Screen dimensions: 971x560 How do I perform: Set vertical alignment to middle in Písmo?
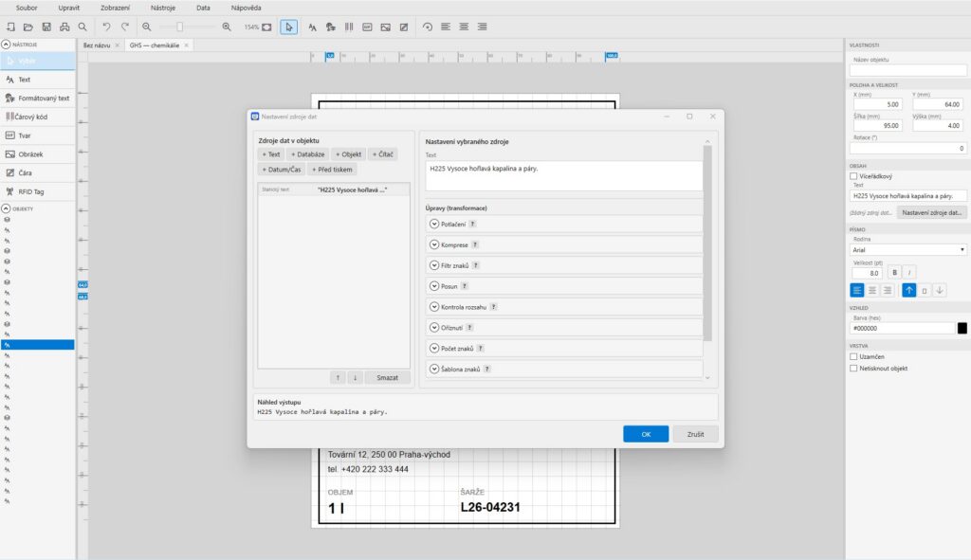pyautogui.click(x=924, y=290)
